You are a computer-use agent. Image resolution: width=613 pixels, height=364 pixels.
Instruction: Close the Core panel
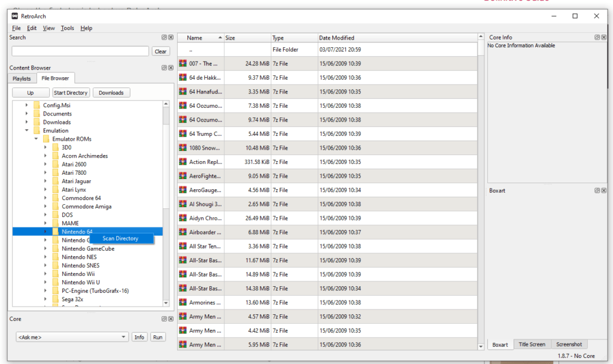coord(171,319)
